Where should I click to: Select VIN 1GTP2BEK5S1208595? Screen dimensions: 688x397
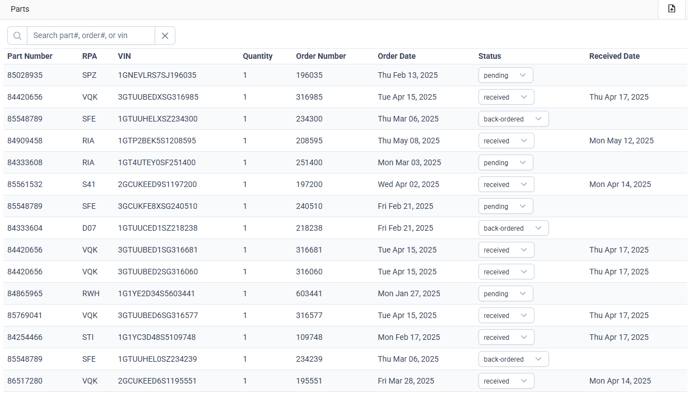pos(157,141)
